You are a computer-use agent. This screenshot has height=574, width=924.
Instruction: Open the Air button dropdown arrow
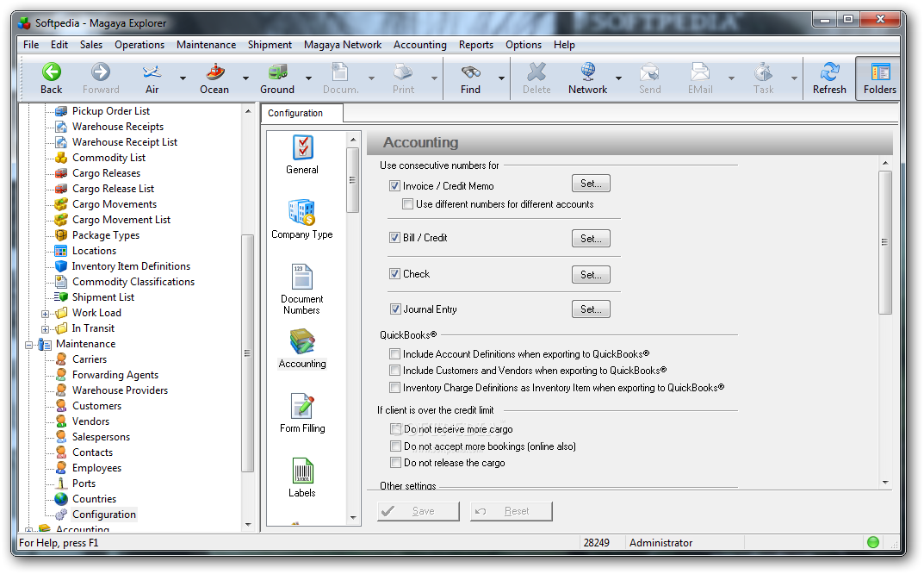(183, 78)
